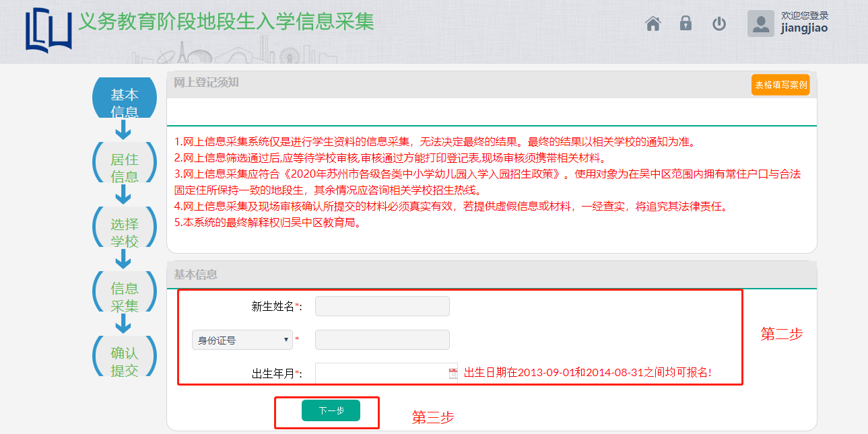Click the 出生年月 label

click(x=277, y=373)
